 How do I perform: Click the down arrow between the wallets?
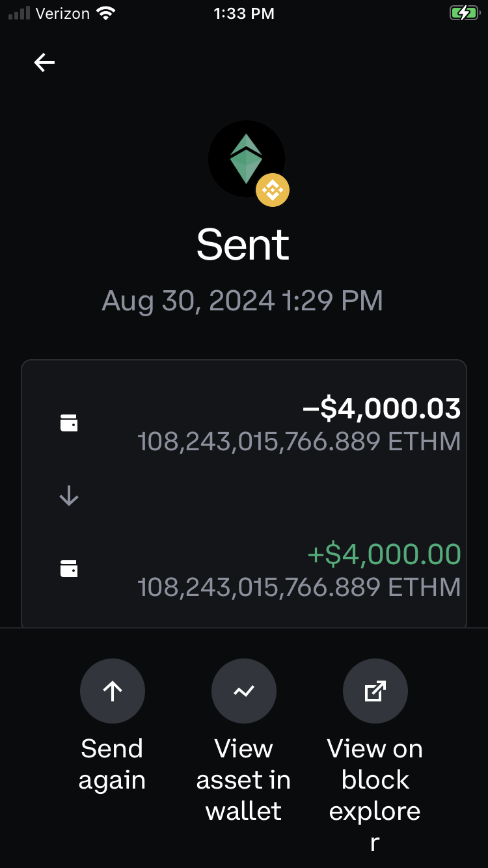coord(69,496)
